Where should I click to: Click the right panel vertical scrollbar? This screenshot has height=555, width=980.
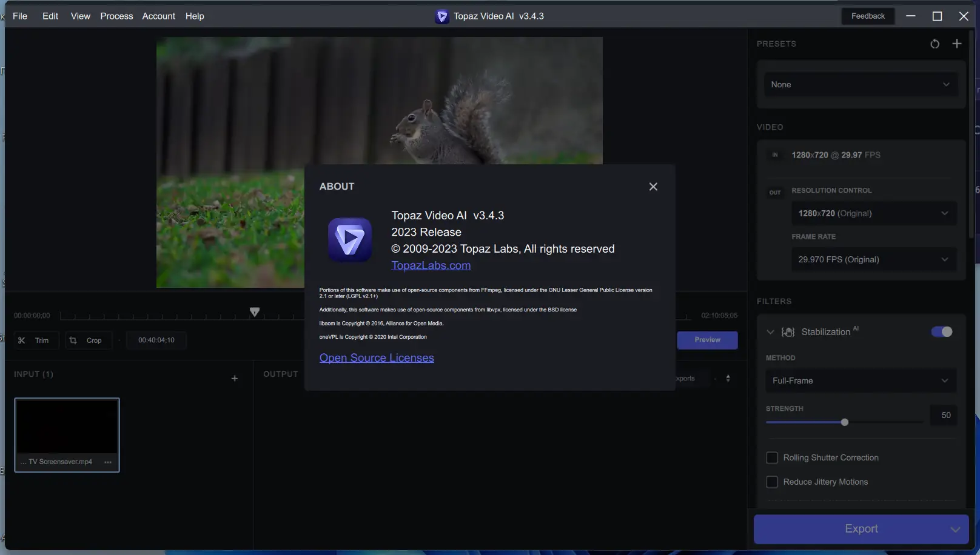(x=972, y=133)
